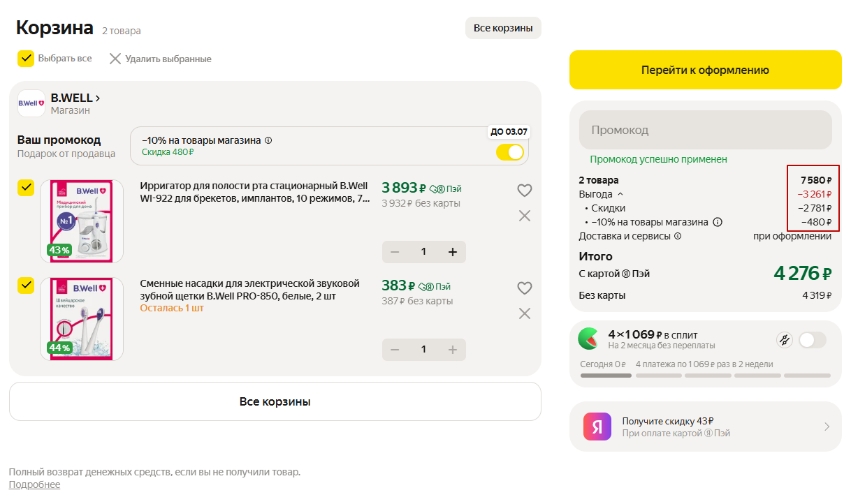Show info about Доставка и сервисы
The image size is (851, 504).
pyautogui.click(x=678, y=236)
